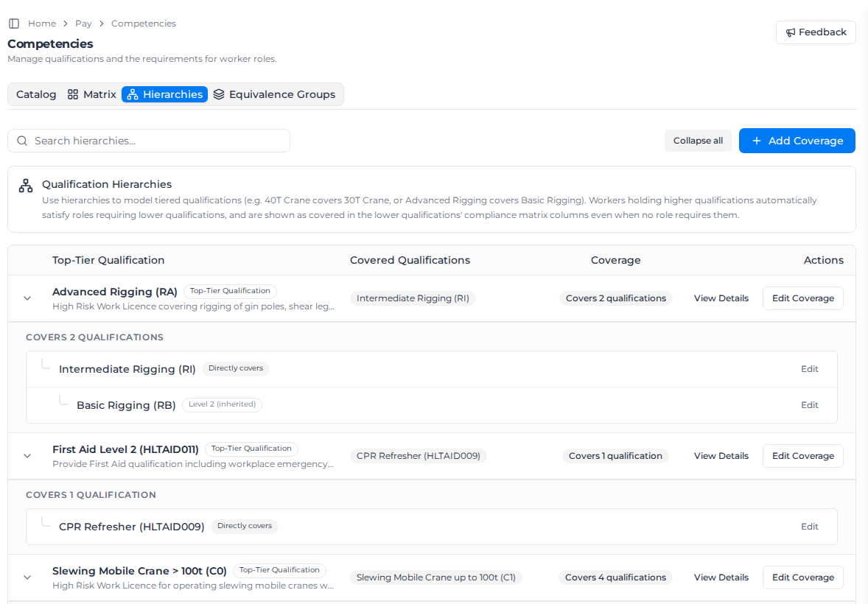Click the Intermediate Rigging (RI) covered chip

click(413, 298)
